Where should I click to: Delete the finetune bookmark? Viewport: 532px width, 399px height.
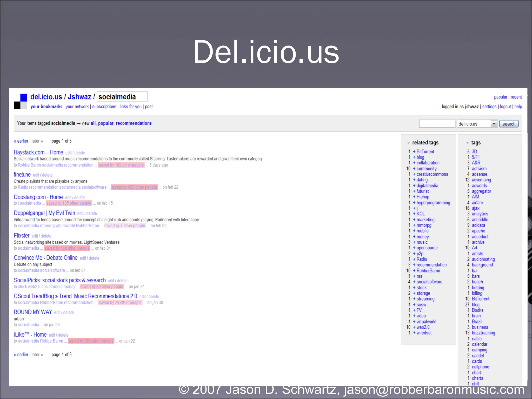pyautogui.click(x=47, y=175)
